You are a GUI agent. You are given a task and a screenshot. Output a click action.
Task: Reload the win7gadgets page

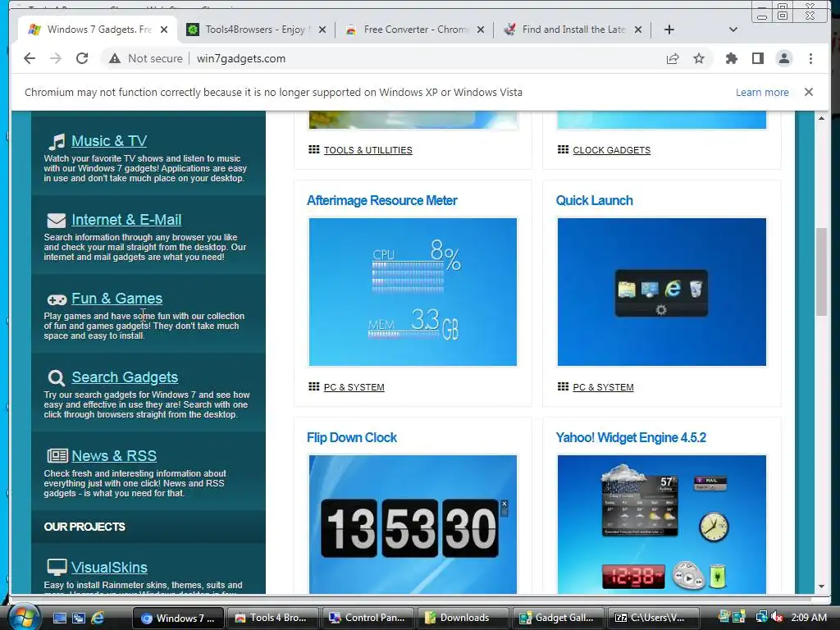coord(82,58)
